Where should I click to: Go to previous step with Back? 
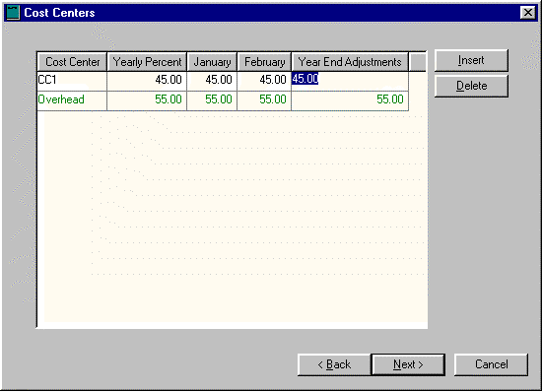tap(334, 364)
